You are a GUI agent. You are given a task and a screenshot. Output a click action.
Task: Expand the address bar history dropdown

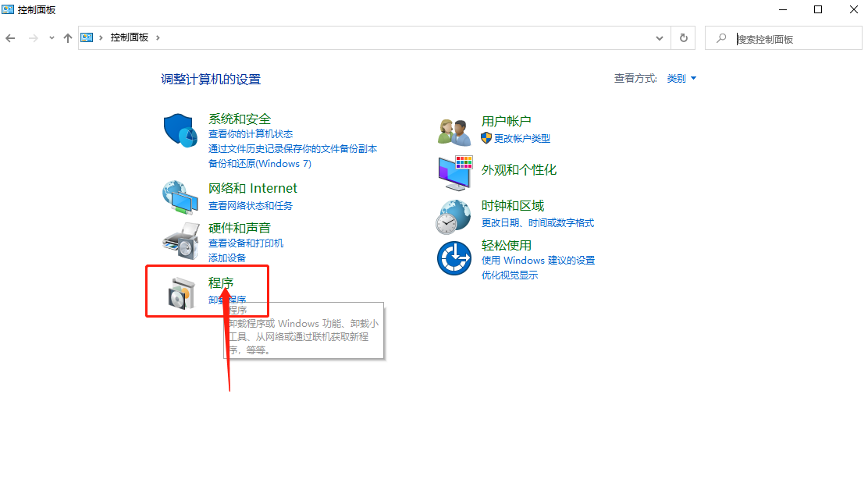(659, 37)
